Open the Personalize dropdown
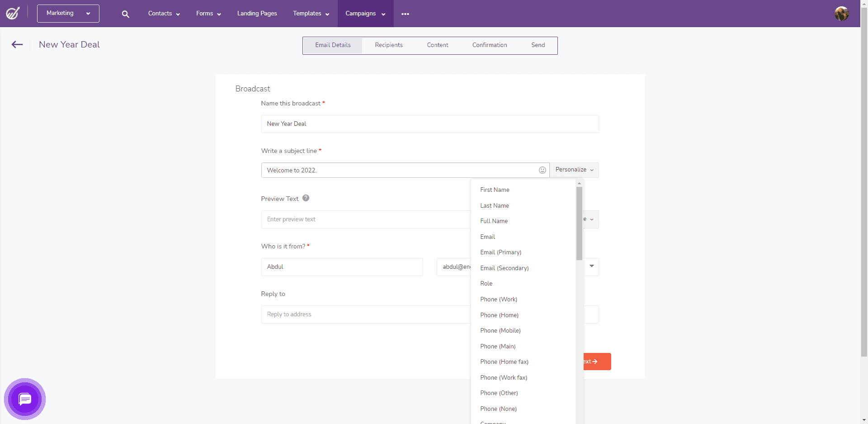This screenshot has height=424, width=868. 574,170
